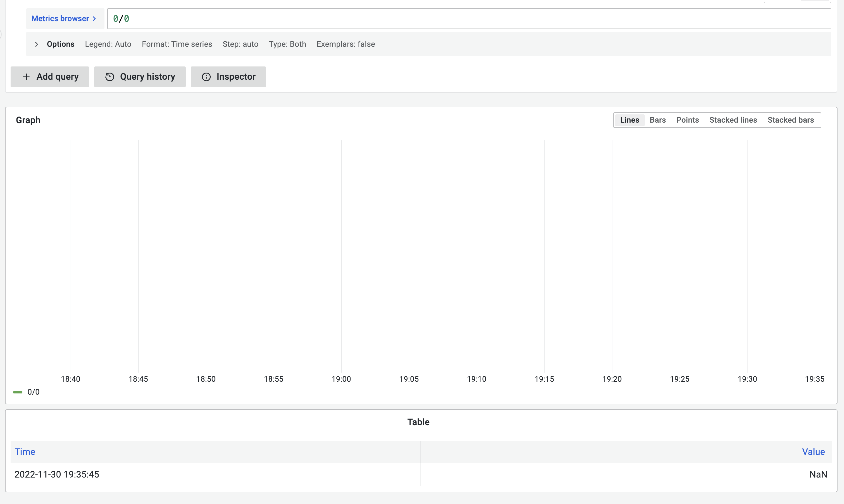Click the clock icon beside Query history
Image resolution: width=844 pixels, height=504 pixels.
click(x=109, y=77)
